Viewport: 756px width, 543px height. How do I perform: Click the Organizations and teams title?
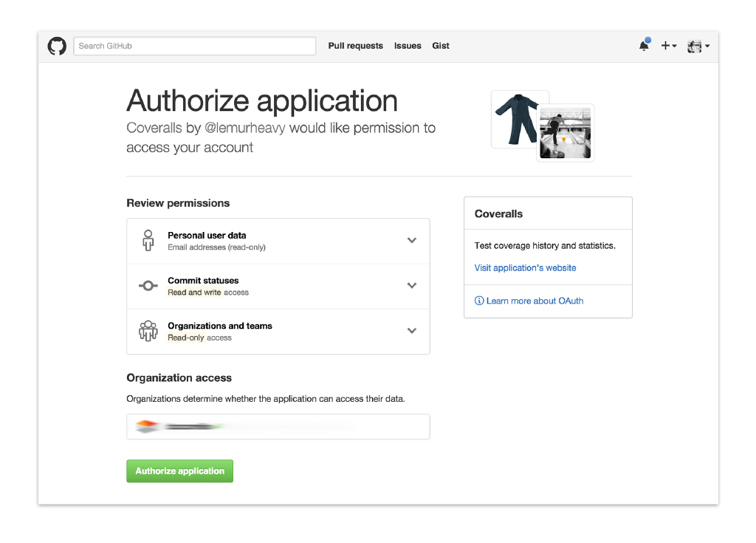click(x=220, y=326)
